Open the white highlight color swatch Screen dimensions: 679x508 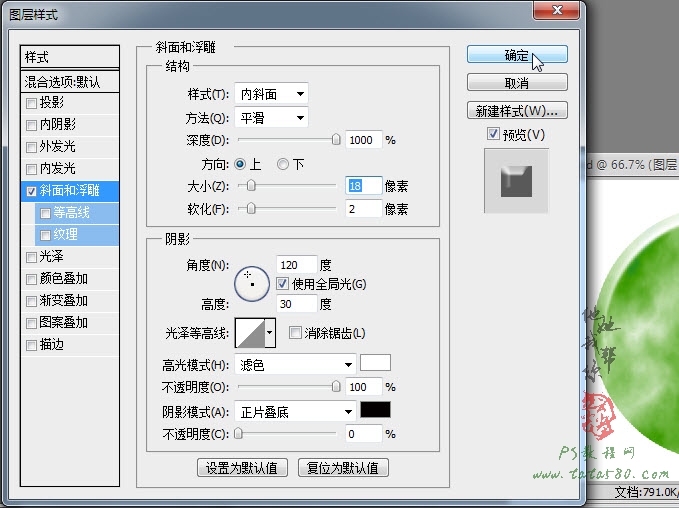point(375,362)
